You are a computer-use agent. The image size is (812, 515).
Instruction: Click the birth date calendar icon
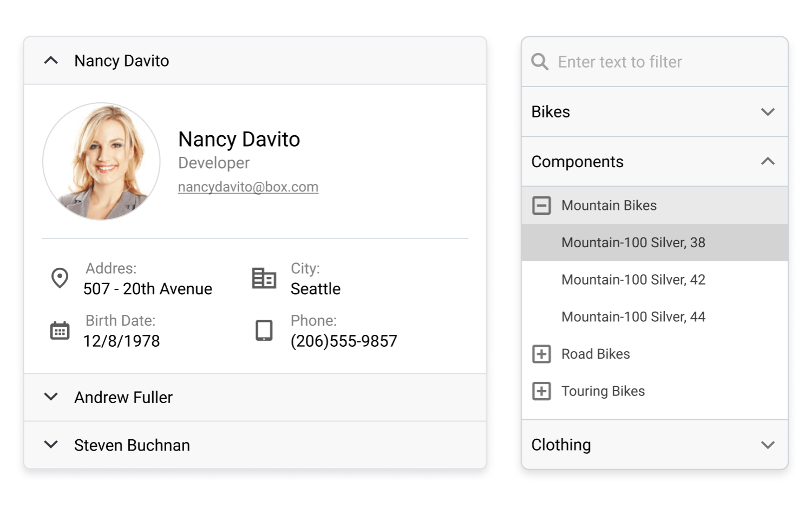pos(60,331)
